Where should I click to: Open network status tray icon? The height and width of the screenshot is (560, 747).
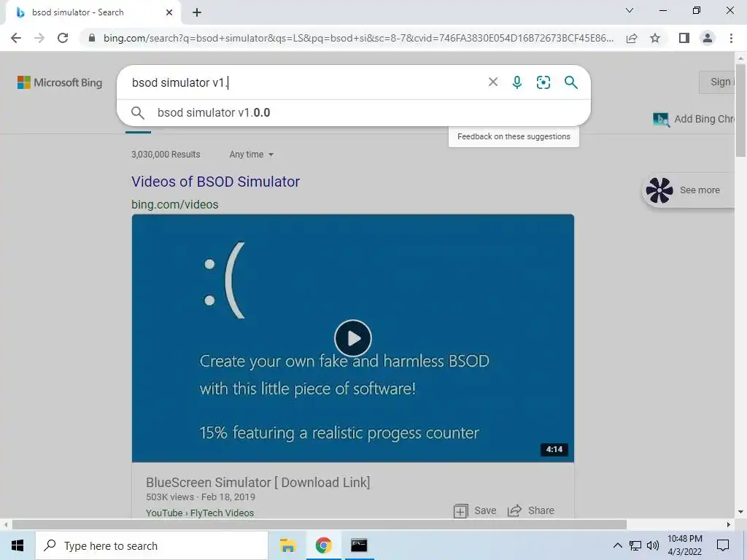pyautogui.click(x=635, y=545)
